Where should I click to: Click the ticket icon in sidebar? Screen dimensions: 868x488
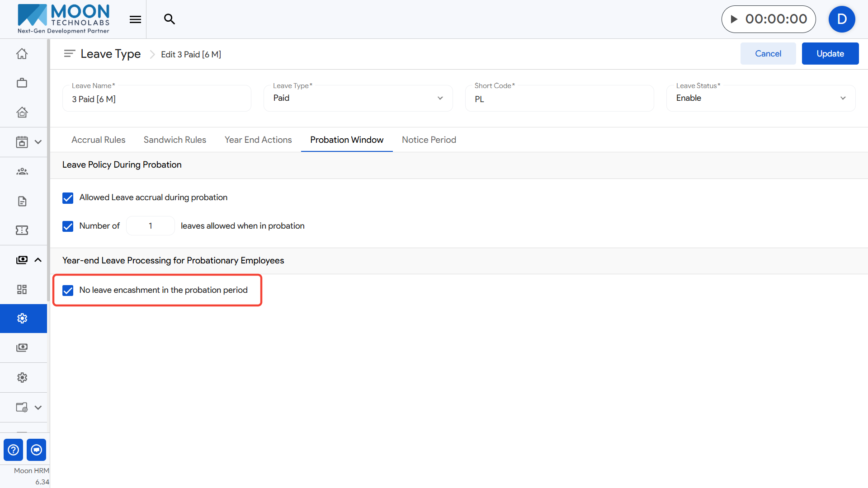click(22, 230)
